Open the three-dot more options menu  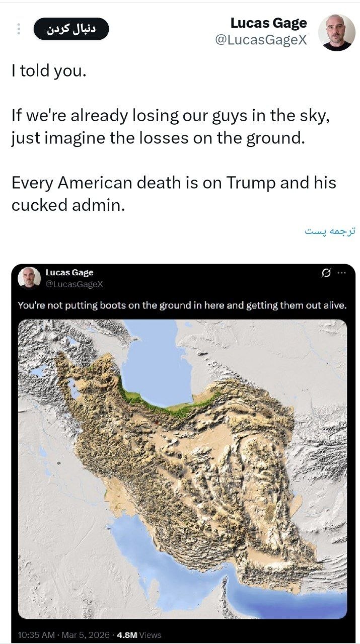(18, 29)
